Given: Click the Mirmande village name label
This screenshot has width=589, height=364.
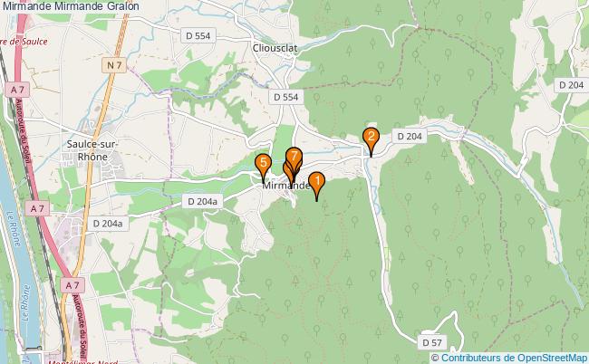Looking at the screenshot, I should [x=286, y=186].
